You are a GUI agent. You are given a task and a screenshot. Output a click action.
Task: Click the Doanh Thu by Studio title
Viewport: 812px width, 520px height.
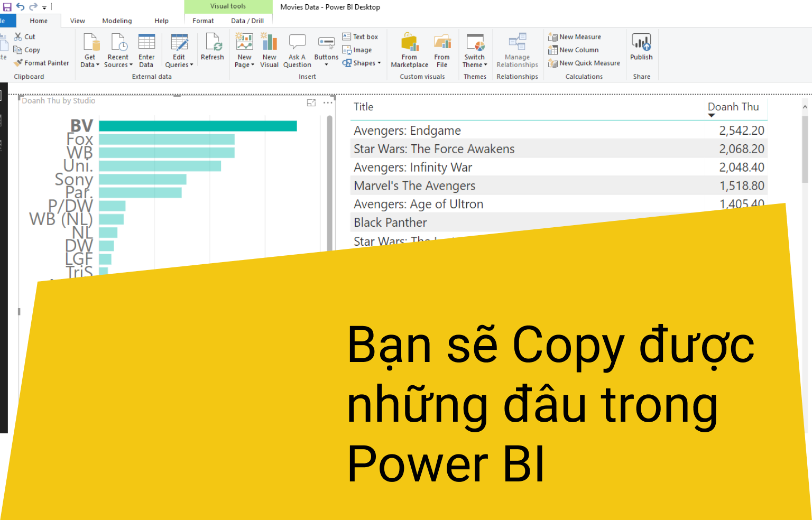[x=59, y=100]
